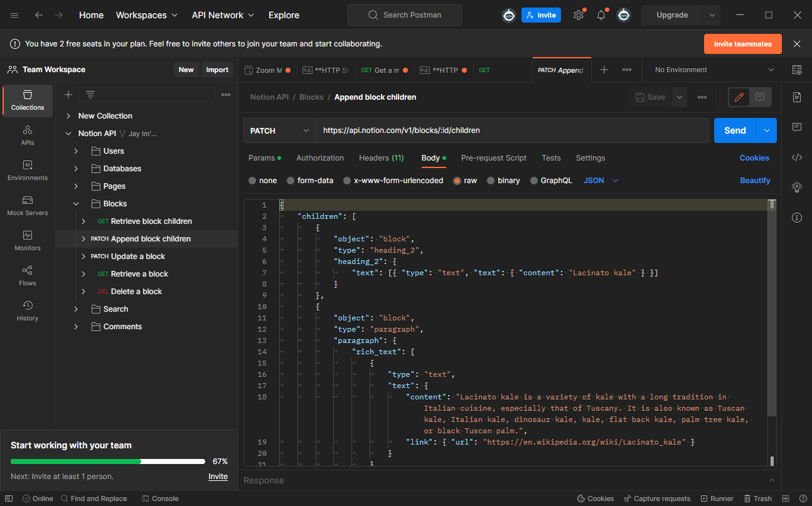Click the Import button
The image size is (812, 506).
pos(217,70)
